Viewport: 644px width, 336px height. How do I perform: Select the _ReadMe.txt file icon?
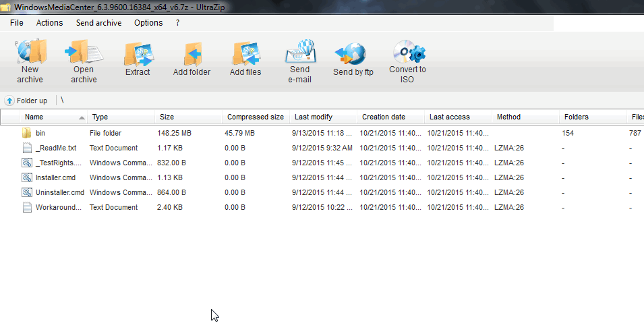pos(27,148)
